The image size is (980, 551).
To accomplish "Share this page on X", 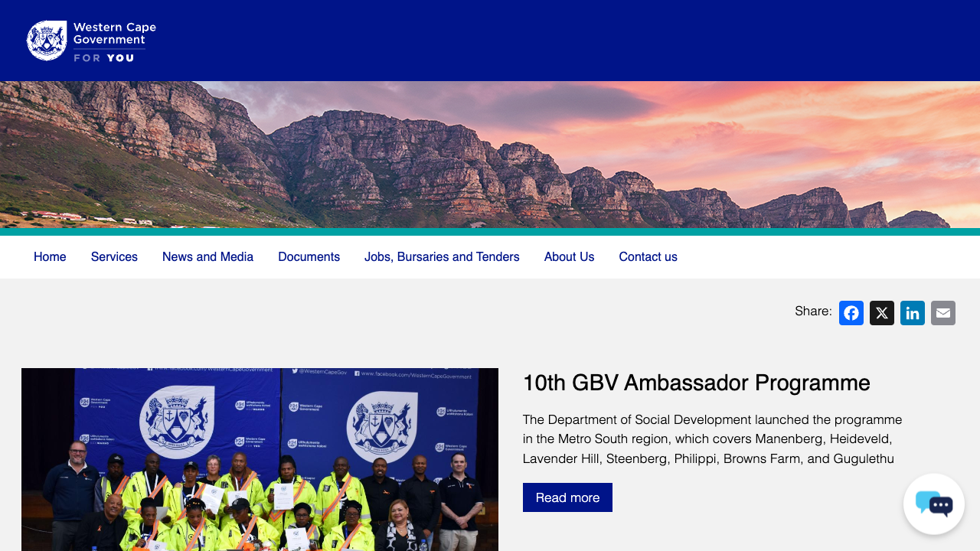I will click(x=881, y=313).
